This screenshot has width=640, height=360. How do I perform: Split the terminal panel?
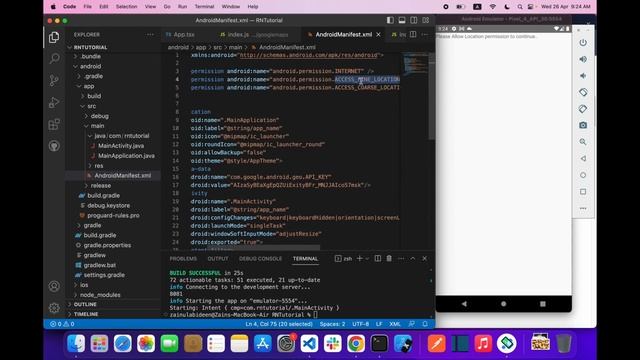tap(378, 258)
